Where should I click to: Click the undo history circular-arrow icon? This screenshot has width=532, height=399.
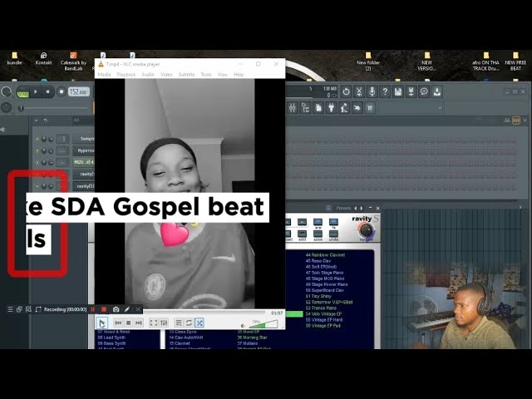[x=346, y=91]
